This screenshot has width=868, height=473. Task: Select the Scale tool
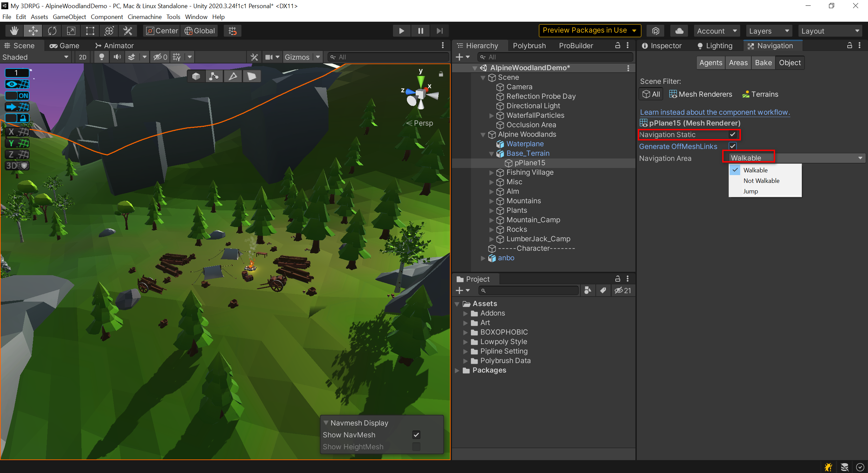pyautogui.click(x=71, y=31)
